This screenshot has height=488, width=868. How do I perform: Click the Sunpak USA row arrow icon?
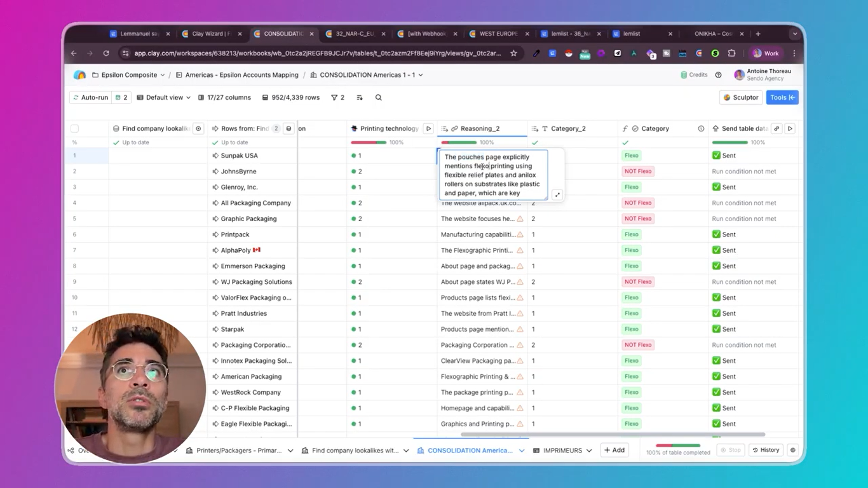[x=215, y=156]
